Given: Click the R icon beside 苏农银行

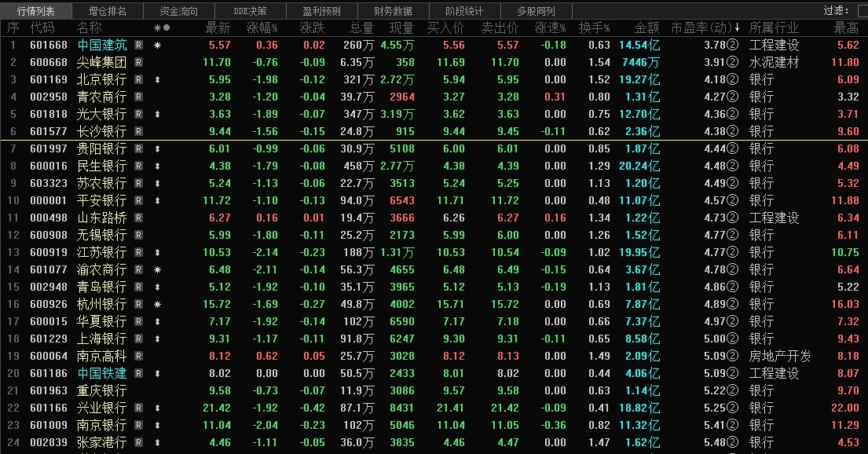Looking at the screenshot, I should click(138, 183).
